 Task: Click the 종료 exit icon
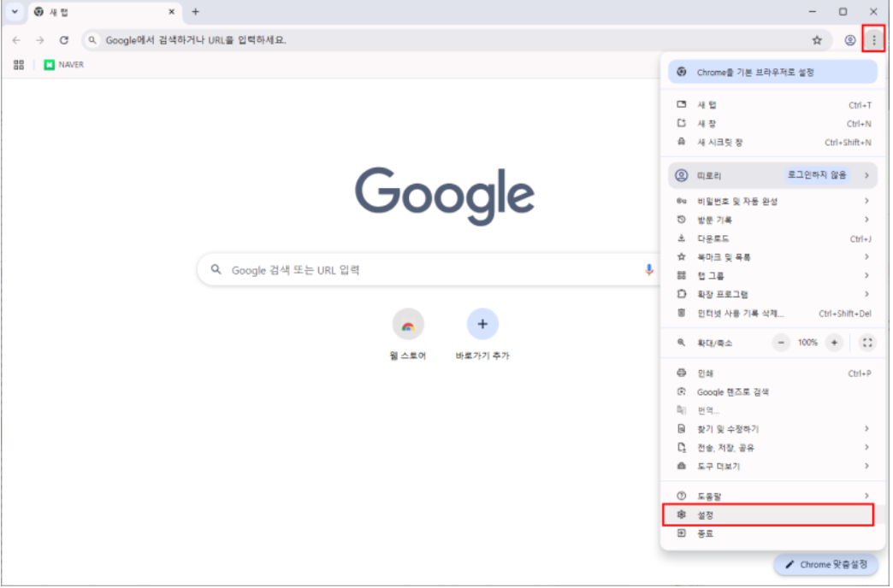681,533
